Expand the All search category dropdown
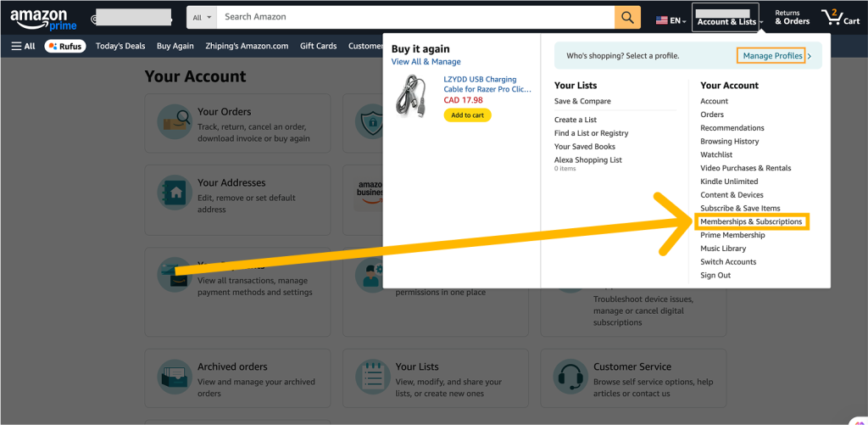868x425 pixels. coord(202,17)
